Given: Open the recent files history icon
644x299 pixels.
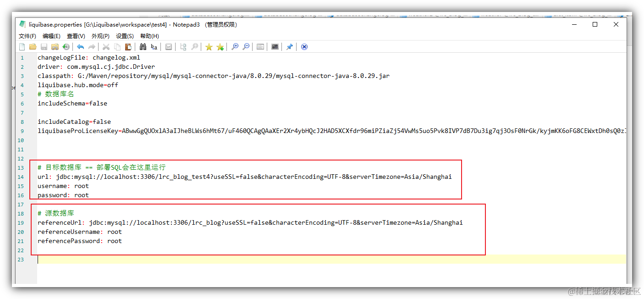Looking at the screenshot, I should [x=66, y=47].
